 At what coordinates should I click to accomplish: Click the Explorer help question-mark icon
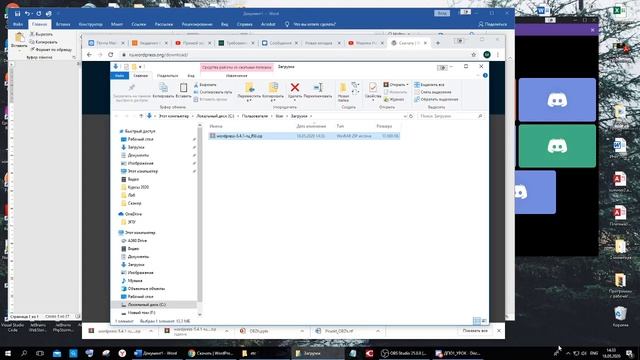click(x=485, y=76)
